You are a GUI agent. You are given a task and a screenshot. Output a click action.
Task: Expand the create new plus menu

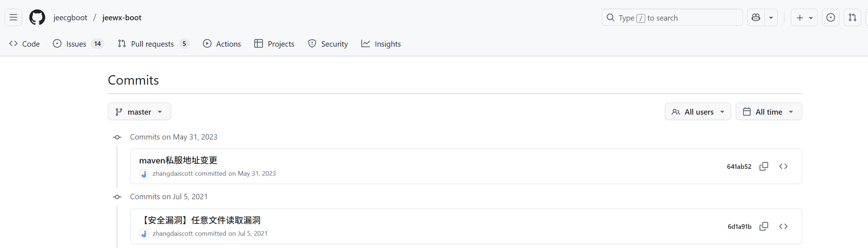(x=804, y=17)
